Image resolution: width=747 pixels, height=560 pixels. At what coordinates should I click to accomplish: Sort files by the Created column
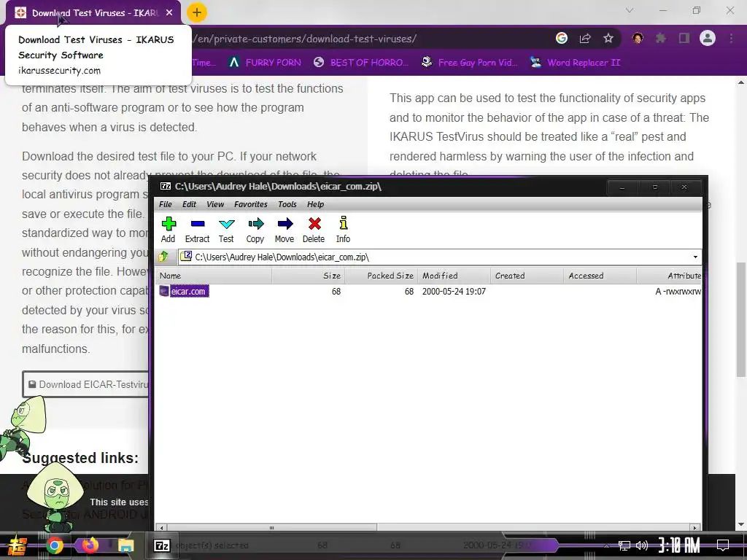pos(527,276)
